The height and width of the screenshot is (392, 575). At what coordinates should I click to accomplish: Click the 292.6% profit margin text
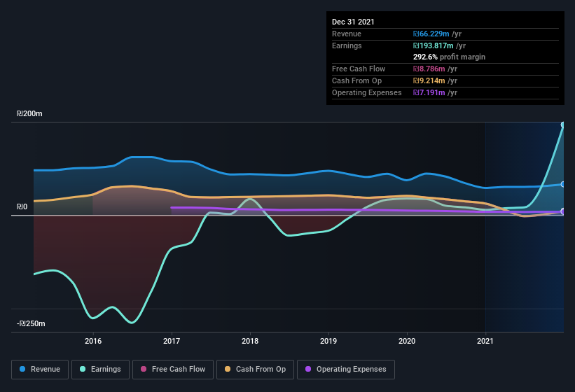449,57
